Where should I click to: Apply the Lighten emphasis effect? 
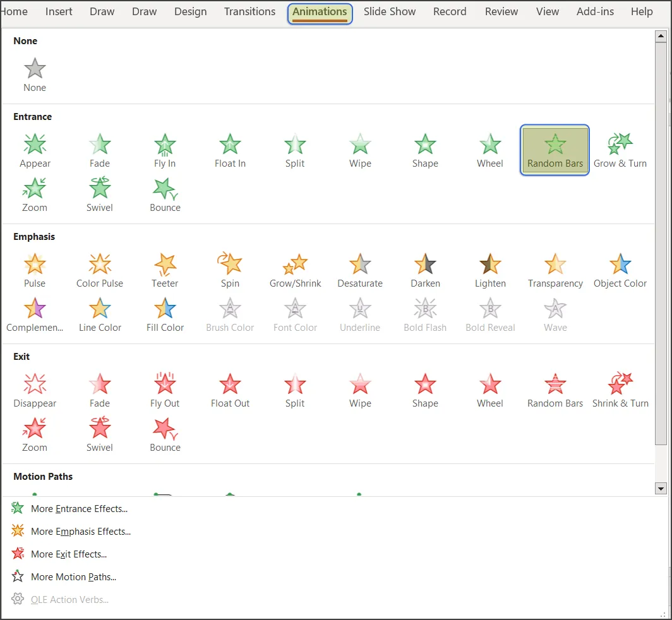[490, 270]
